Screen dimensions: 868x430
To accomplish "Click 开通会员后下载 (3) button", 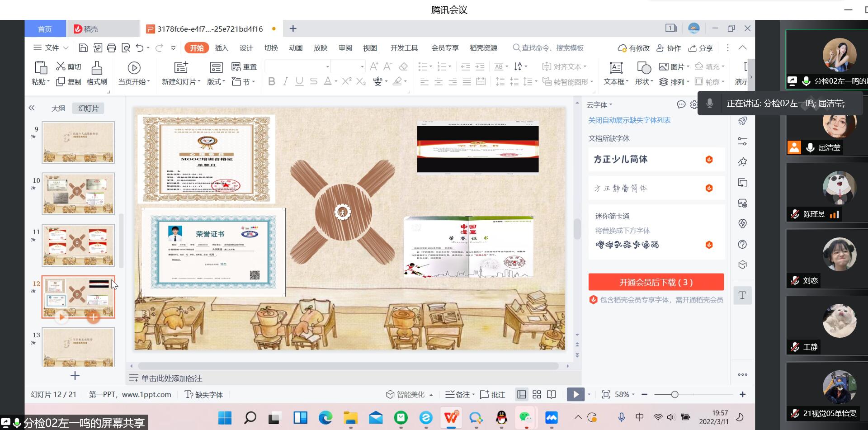I will (656, 282).
